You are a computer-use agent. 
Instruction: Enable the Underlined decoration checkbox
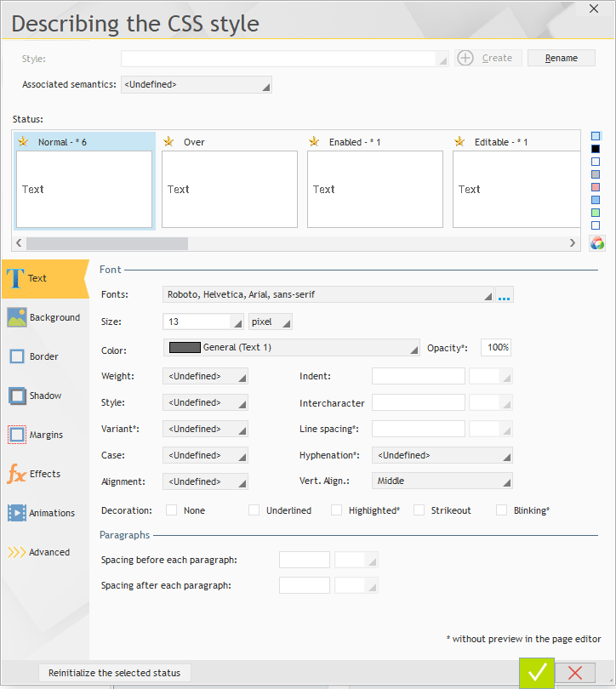coord(254,510)
